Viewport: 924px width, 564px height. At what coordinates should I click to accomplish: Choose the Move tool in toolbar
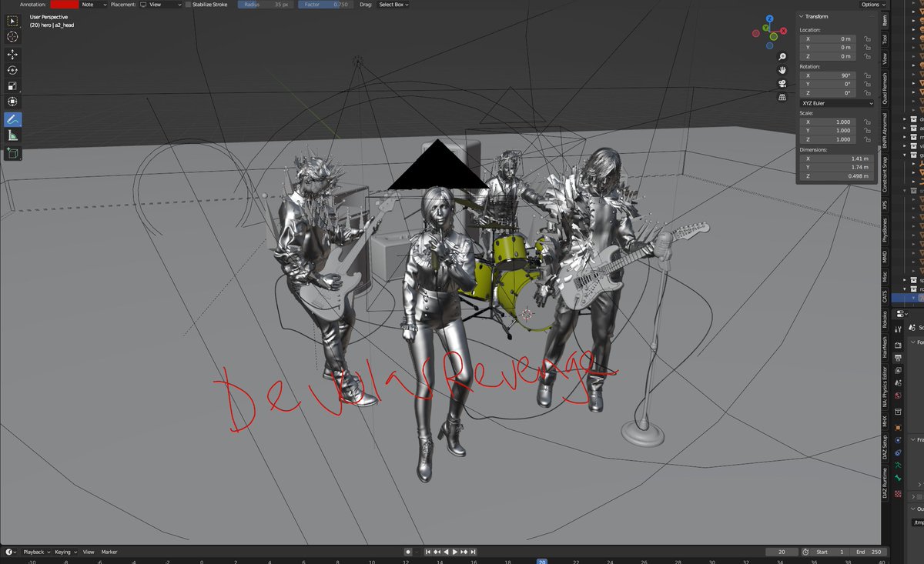click(x=12, y=55)
